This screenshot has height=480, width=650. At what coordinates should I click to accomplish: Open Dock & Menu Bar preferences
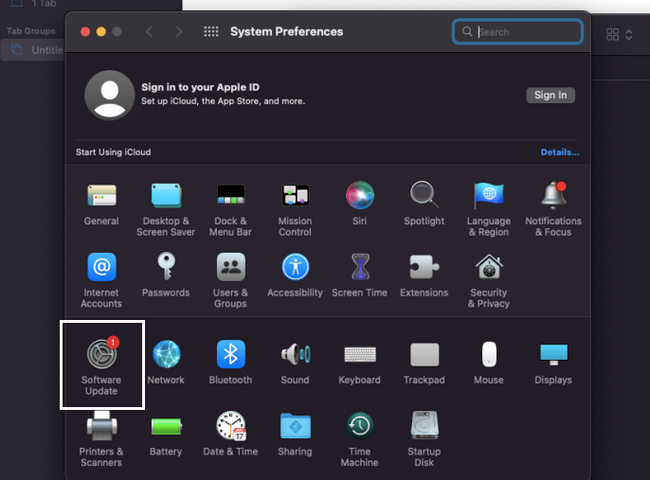tap(230, 209)
